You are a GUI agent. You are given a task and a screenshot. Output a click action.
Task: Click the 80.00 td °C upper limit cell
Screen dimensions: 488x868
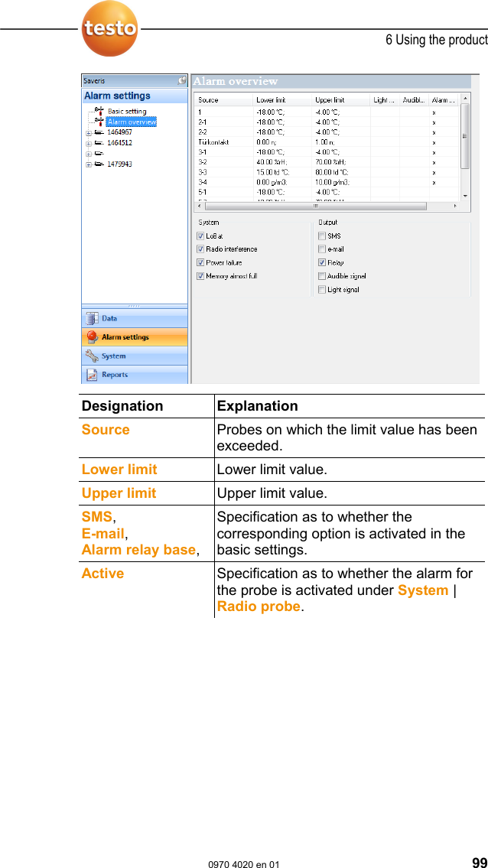pos(340,172)
